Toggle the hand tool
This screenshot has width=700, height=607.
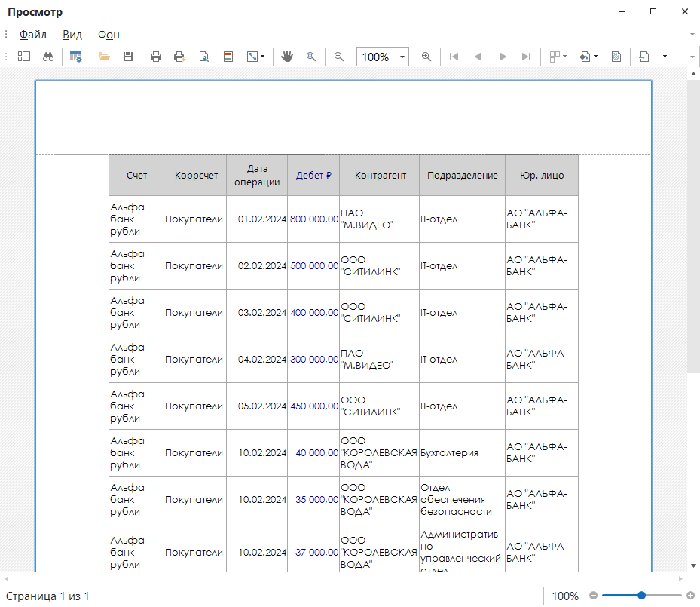pos(287,57)
